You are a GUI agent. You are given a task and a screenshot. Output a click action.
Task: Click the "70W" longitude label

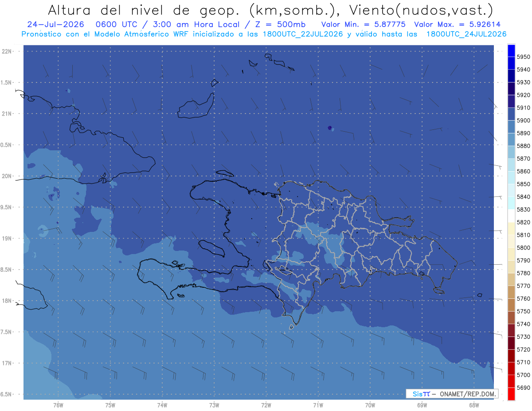tap(370, 405)
